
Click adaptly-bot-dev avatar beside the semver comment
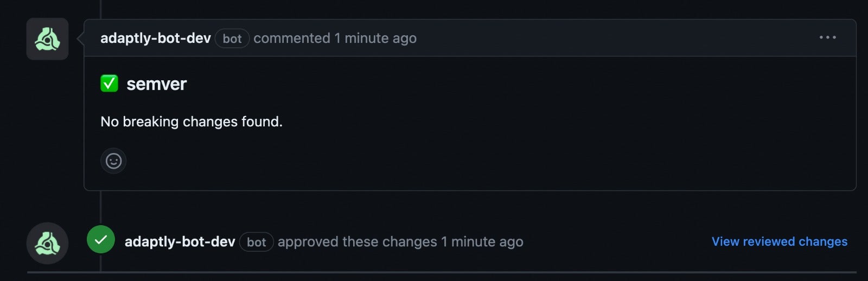(47, 39)
